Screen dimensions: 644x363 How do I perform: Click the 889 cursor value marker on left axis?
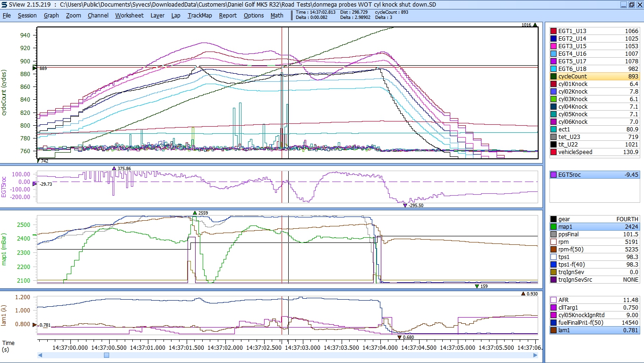point(34,69)
